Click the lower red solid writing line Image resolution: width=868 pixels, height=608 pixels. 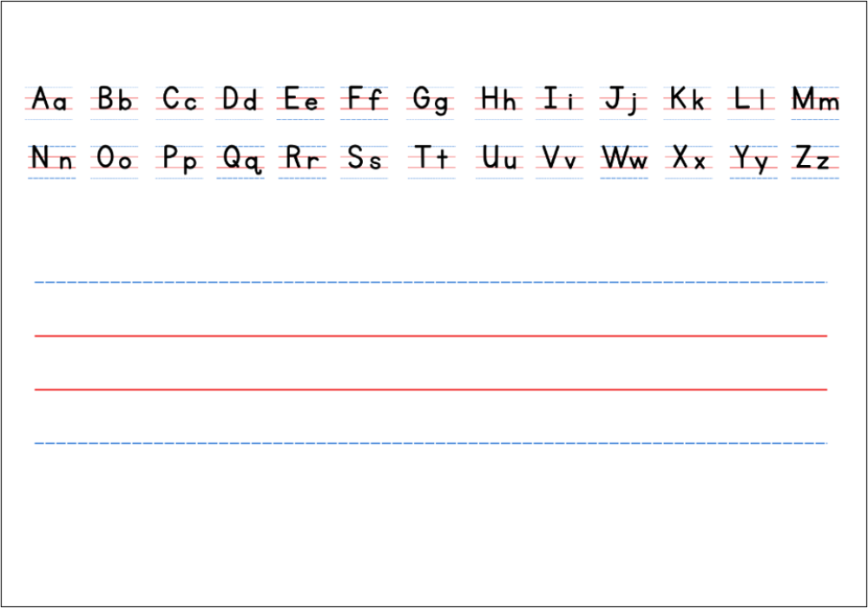(x=431, y=390)
